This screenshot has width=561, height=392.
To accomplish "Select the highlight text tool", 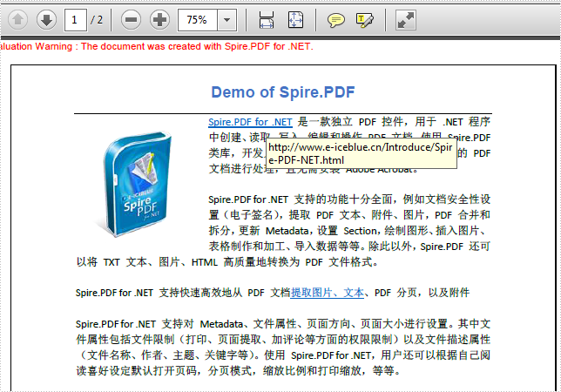I will (x=365, y=19).
